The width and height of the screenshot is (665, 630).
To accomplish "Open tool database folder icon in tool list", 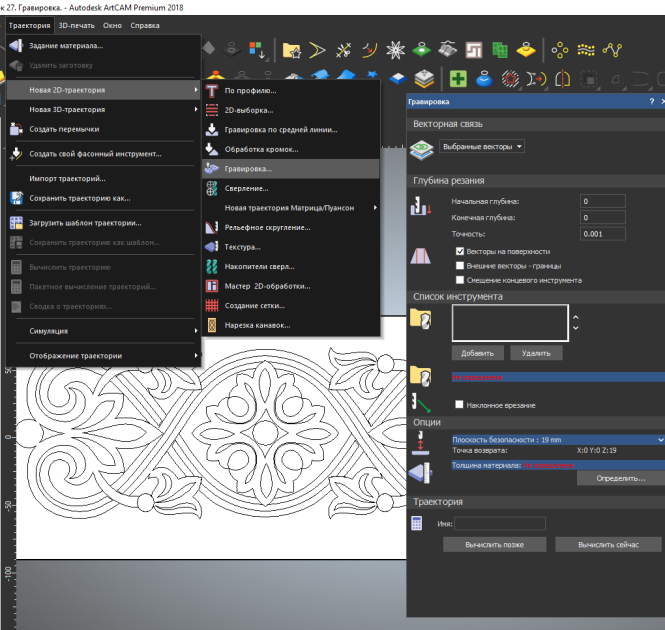I will pyautogui.click(x=421, y=319).
